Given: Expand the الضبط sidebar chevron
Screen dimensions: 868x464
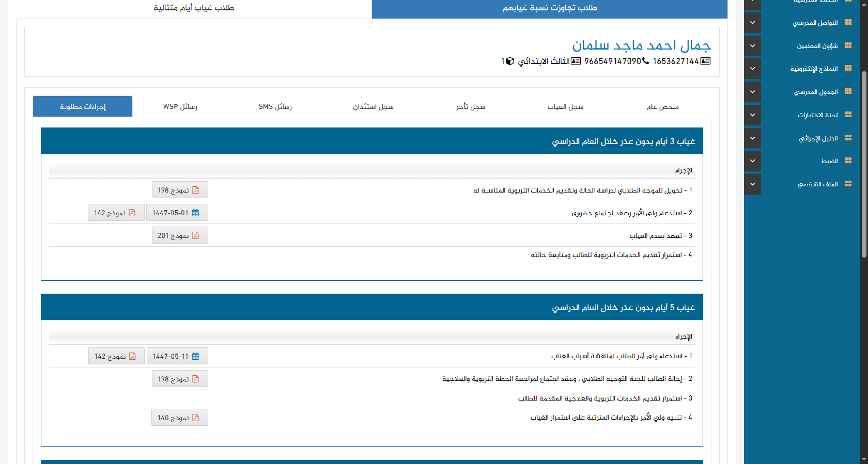Looking at the screenshot, I should [x=752, y=161].
